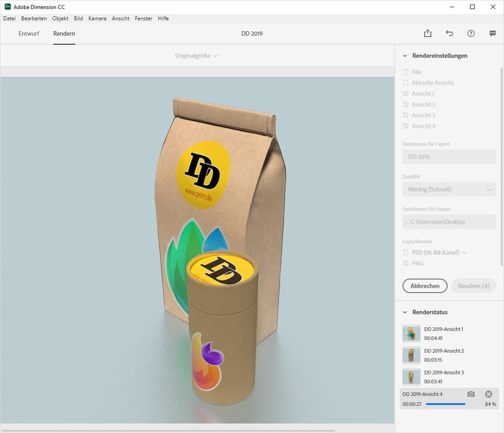Collapse the Rendereinstellungen section
The height and width of the screenshot is (433, 504).
[405, 56]
